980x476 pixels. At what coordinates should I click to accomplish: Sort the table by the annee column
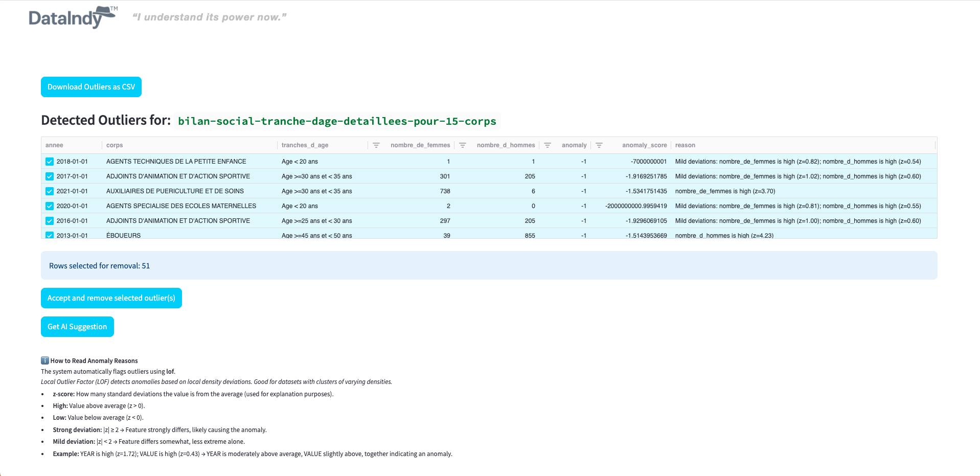[54, 145]
